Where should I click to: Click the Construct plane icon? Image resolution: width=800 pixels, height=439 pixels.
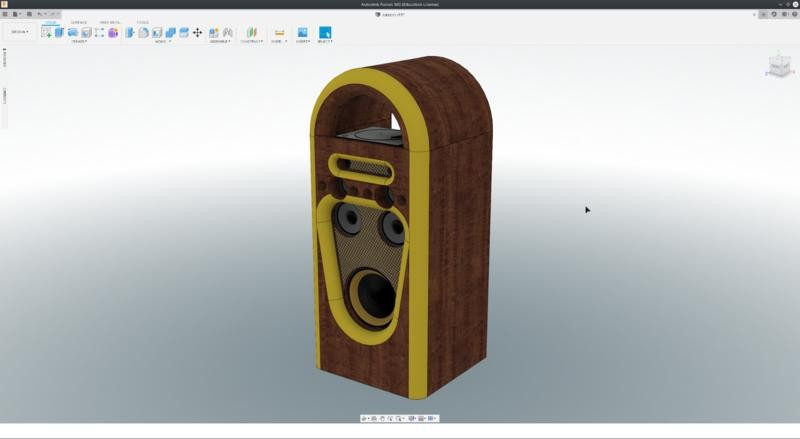(251, 33)
